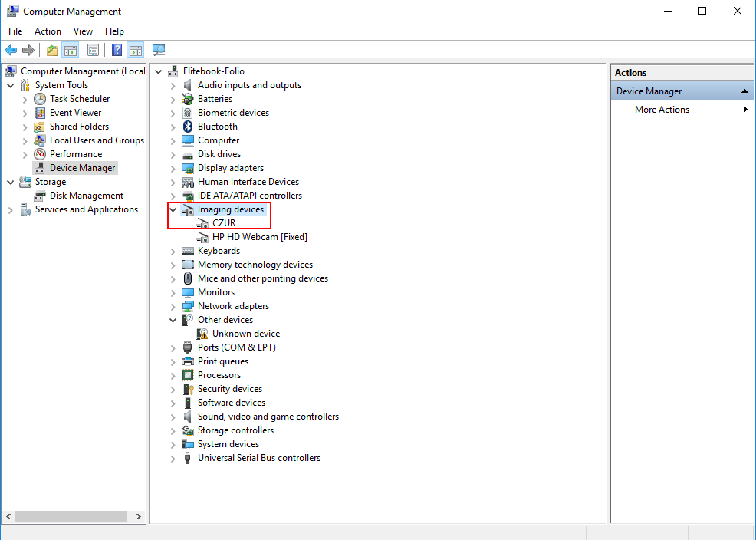Collapse the System Tools node
The image size is (756, 540).
coord(11,85)
